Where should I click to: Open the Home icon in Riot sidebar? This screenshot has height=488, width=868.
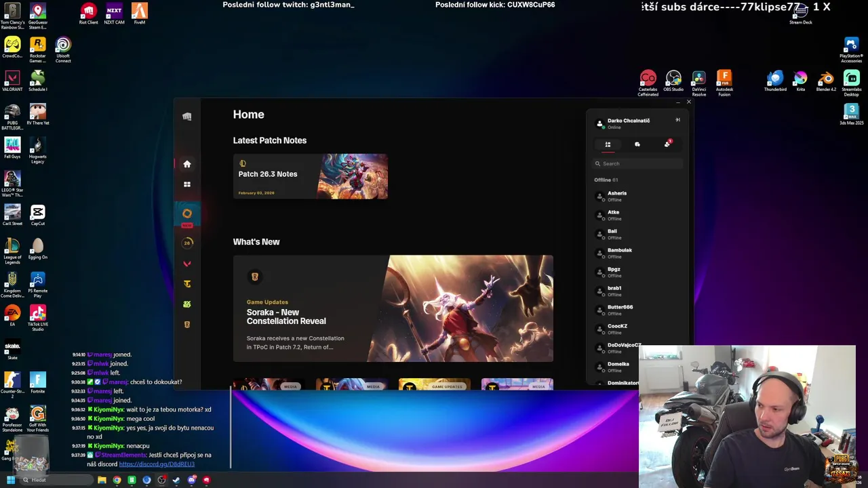click(187, 164)
